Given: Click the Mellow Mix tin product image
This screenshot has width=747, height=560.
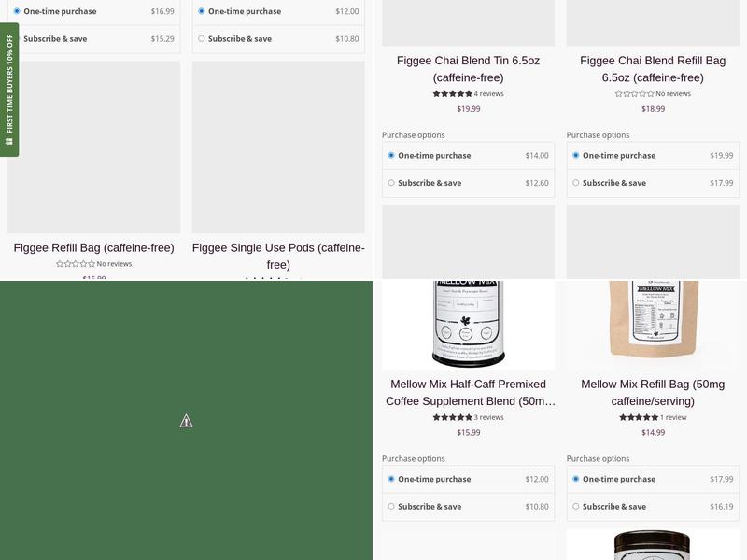Looking at the screenshot, I should (468, 324).
